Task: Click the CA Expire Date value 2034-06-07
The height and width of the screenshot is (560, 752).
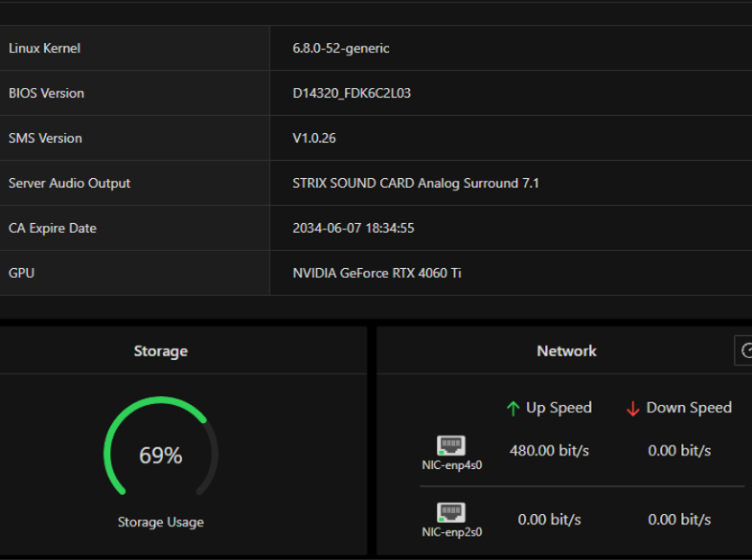Action: [353, 228]
